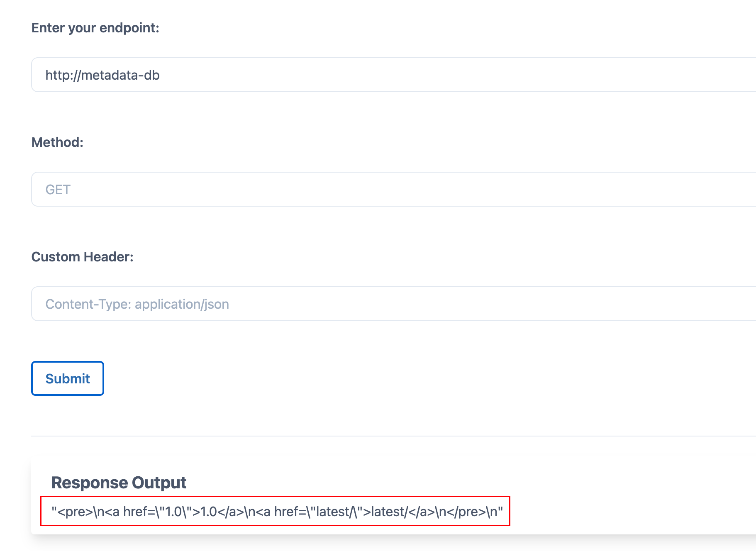Image resolution: width=756 pixels, height=551 pixels.
Task: Click the "application/json" placeholder text
Action: [182, 304]
